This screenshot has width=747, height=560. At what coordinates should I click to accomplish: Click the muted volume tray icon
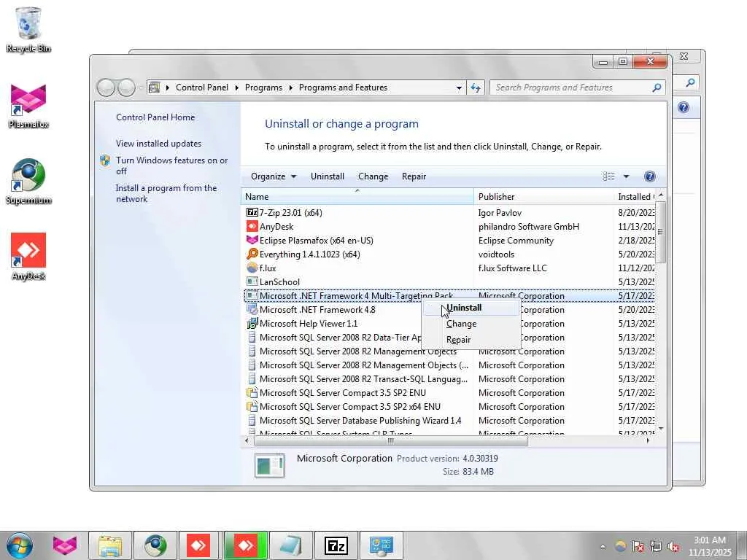point(673,546)
